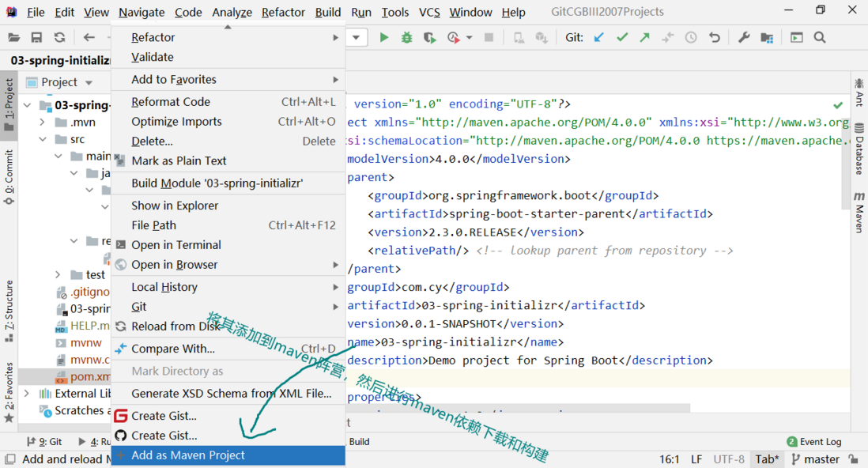
Task: Select Show in Explorer entry
Action: [228, 206]
